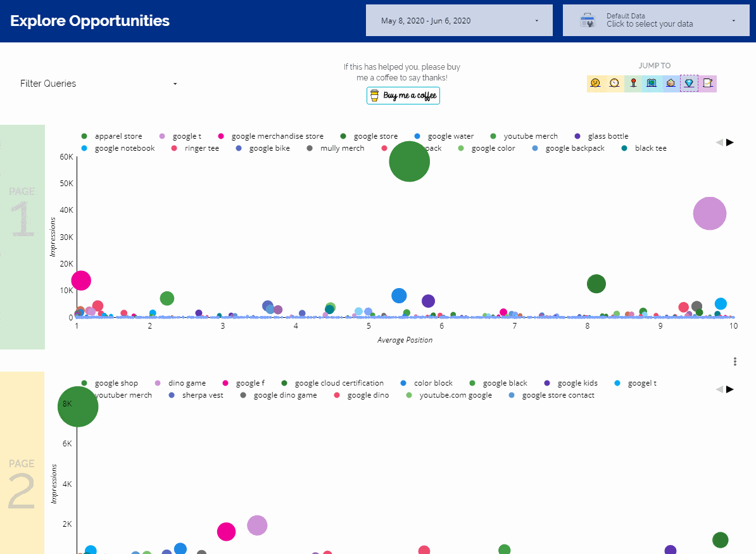Jump to section with compass icon
Viewport: 756px width, 554px height.
pyautogui.click(x=614, y=84)
